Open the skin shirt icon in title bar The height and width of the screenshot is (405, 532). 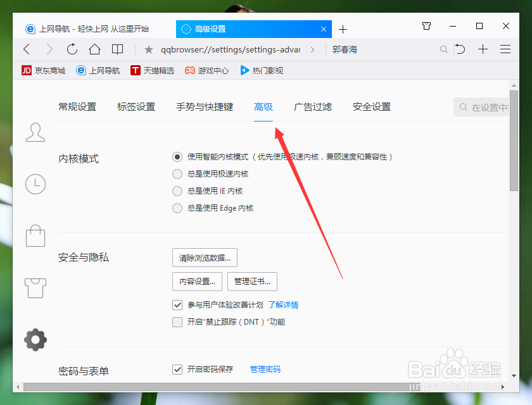(x=426, y=26)
